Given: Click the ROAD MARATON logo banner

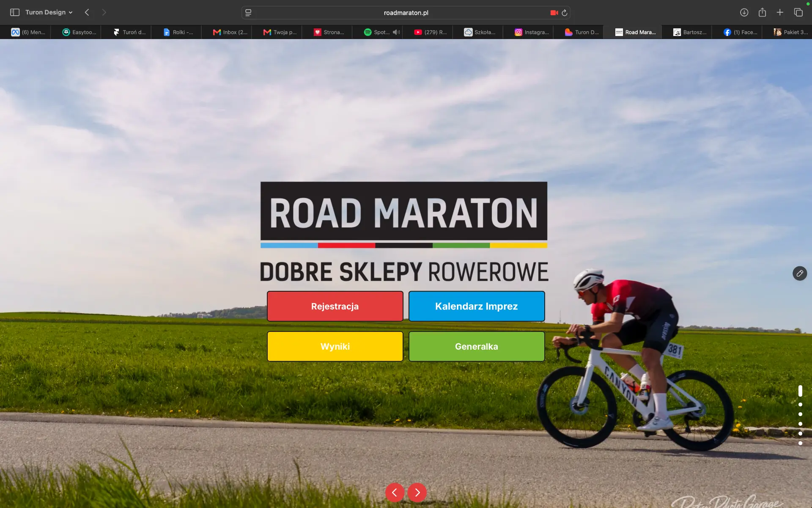Looking at the screenshot, I should 404,212.
